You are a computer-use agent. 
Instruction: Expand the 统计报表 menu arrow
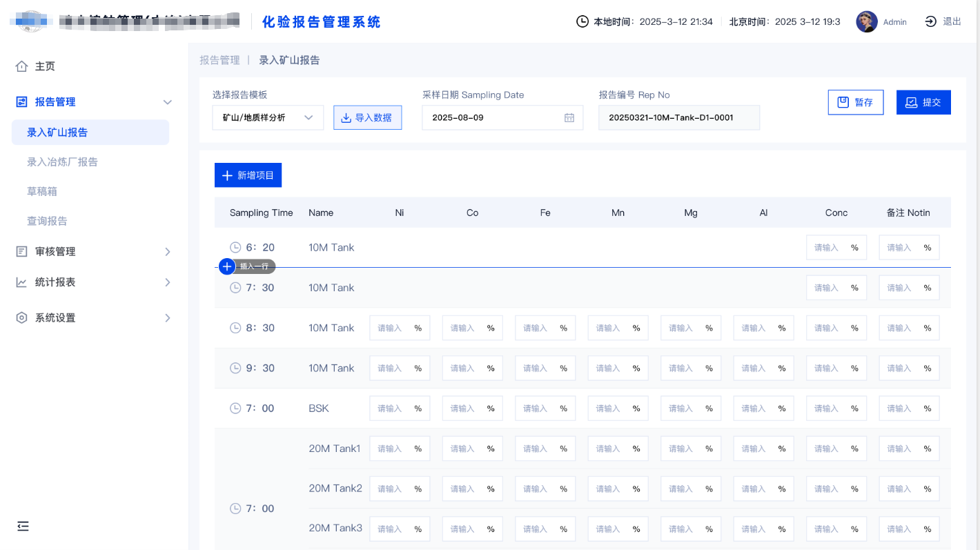tap(167, 282)
